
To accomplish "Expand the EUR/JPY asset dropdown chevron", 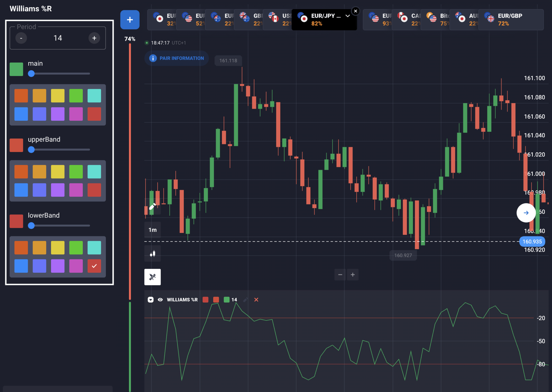I will click(348, 16).
